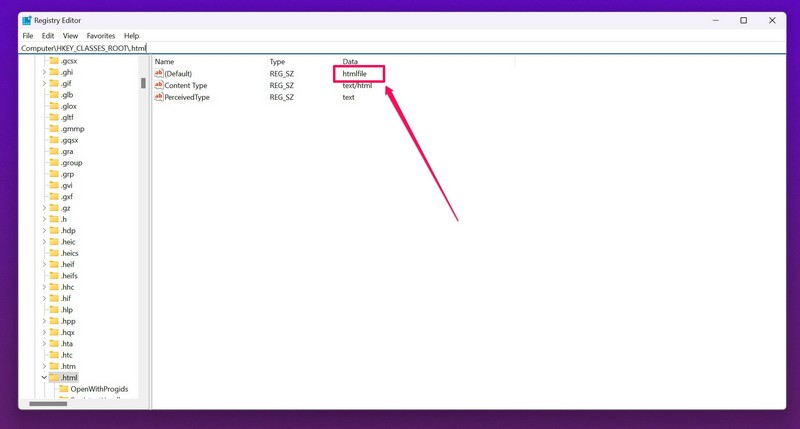Click REG_SZ type in PerceivedType row

(282, 97)
